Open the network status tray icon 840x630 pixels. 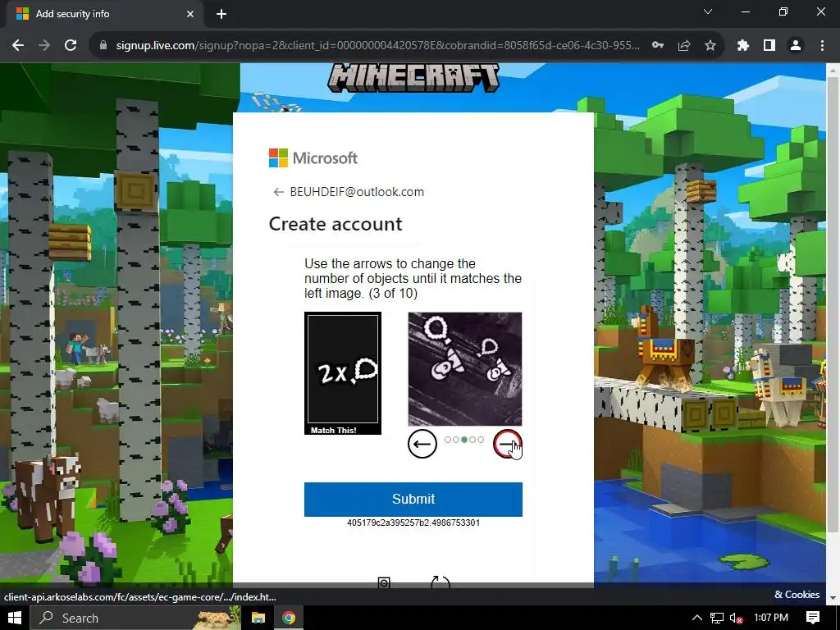(x=716, y=618)
